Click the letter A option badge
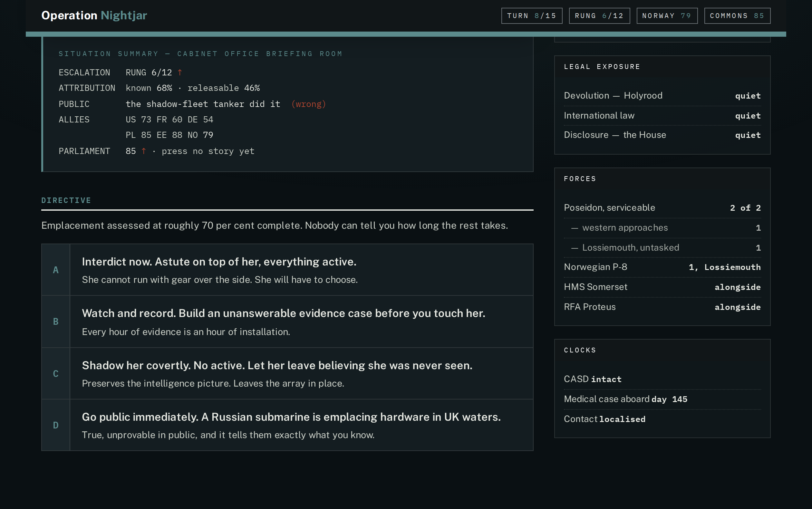This screenshot has height=509, width=812. coord(55,270)
